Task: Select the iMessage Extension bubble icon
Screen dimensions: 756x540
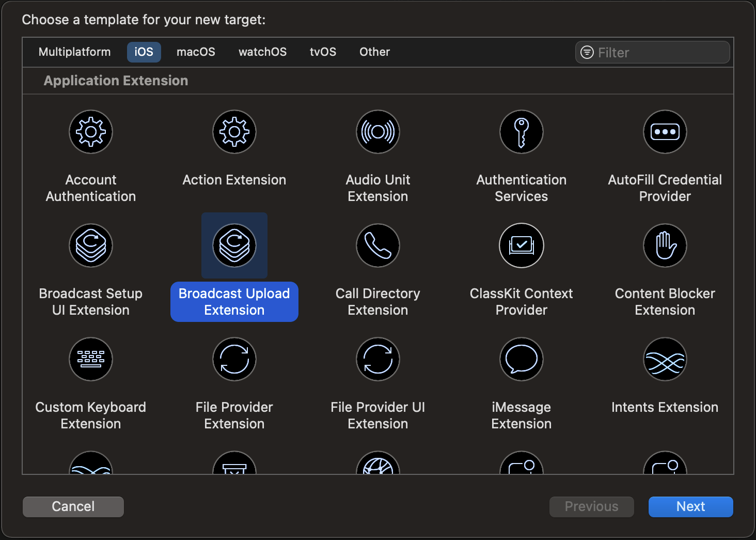Action: [522, 359]
